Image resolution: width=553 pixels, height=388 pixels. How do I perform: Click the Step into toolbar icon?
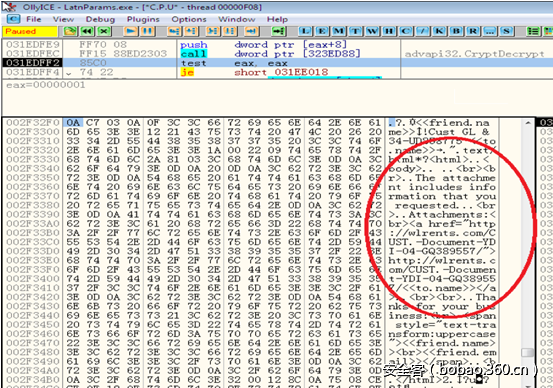tap(174, 31)
